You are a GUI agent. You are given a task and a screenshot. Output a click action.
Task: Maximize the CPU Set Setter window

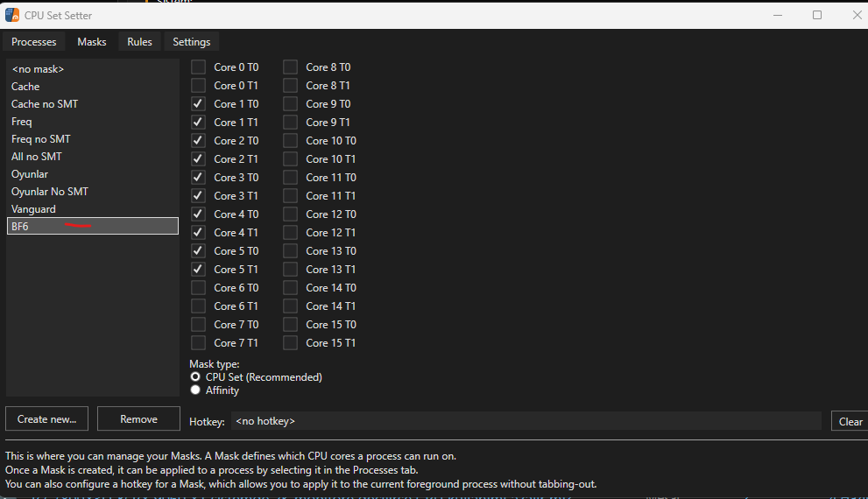[x=817, y=15]
